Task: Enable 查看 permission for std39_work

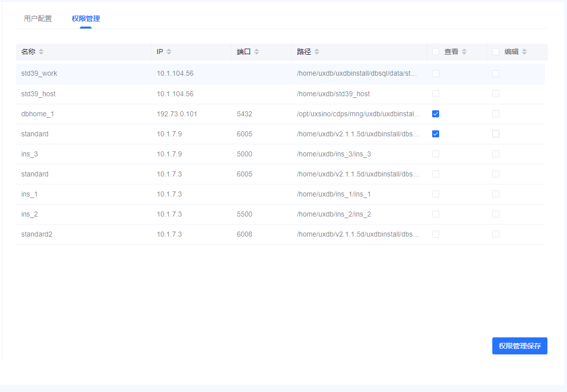Action: point(436,74)
